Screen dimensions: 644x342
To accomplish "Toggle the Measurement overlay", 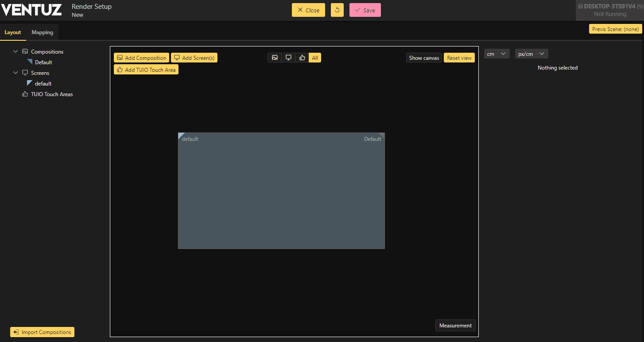I will pyautogui.click(x=455, y=326).
